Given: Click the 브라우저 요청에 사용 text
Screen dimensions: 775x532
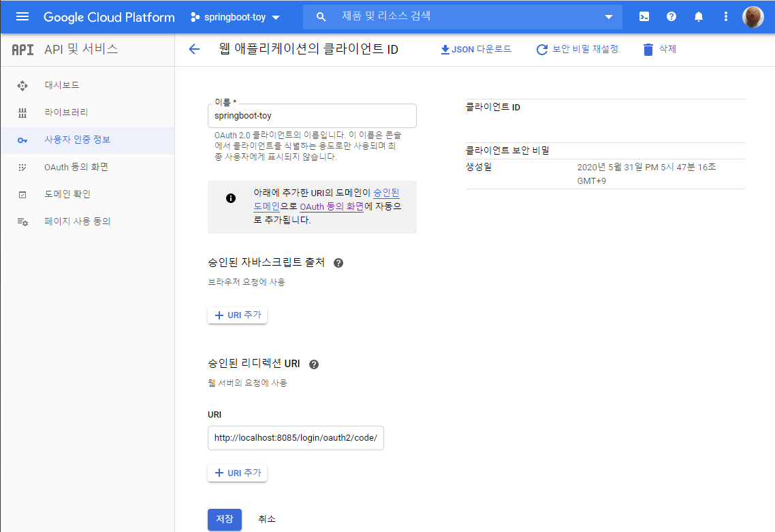Looking at the screenshot, I should point(247,282).
